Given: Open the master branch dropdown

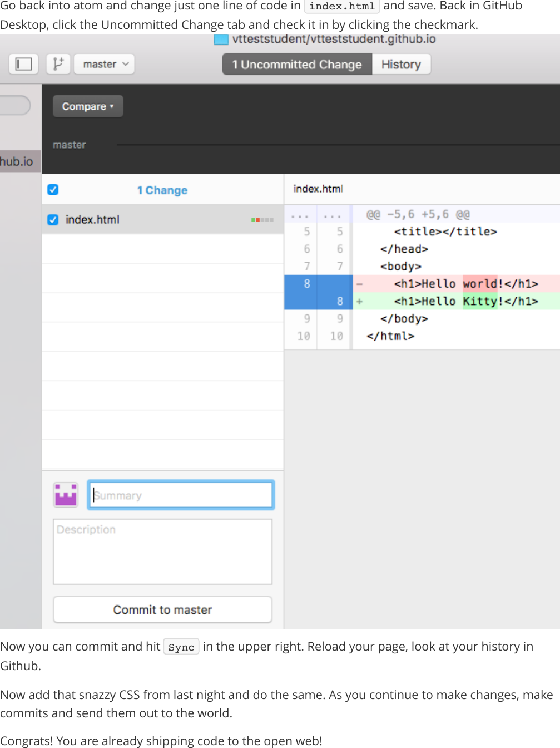Looking at the screenshot, I should click(x=105, y=64).
